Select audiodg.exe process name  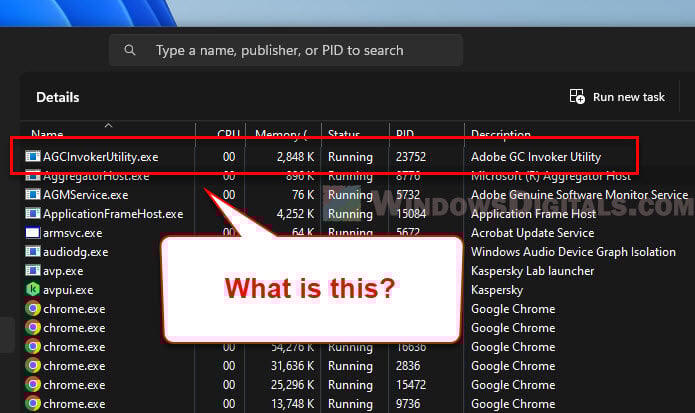click(76, 252)
